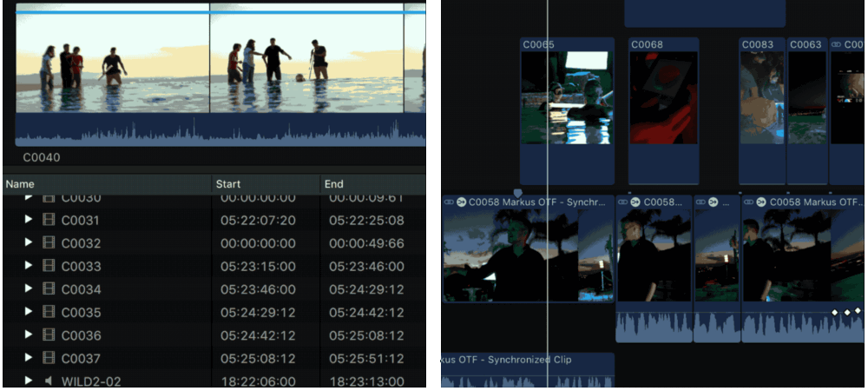Image resolution: width=868 pixels, height=391 pixels.
Task: Expand the C0035 disclosure triangle
Action: [x=29, y=312]
